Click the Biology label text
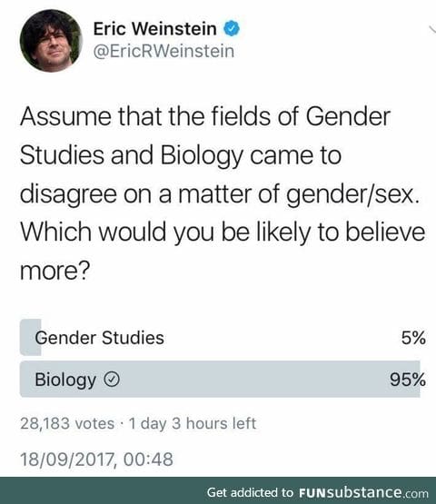 [65, 380]
